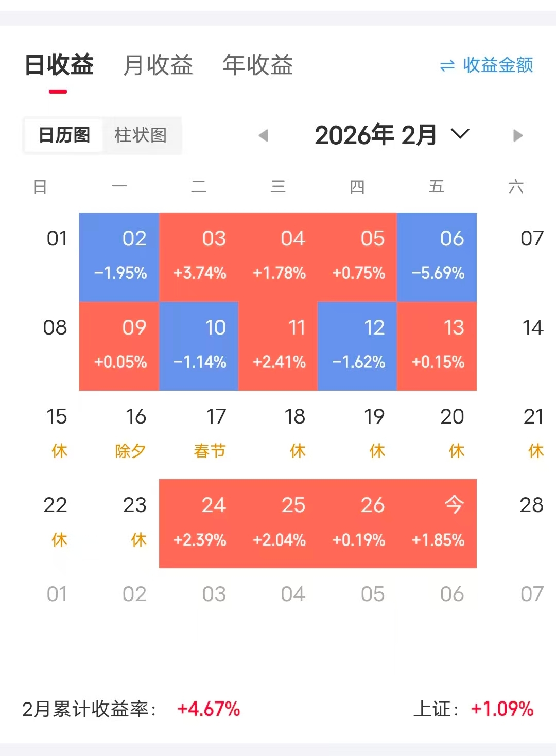Select February 24 cell showing +2.39%
The height and width of the screenshot is (756, 556).
pos(199,523)
